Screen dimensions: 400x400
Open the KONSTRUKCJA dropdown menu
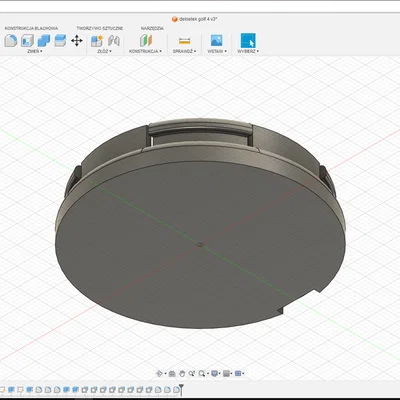pyautogui.click(x=145, y=51)
